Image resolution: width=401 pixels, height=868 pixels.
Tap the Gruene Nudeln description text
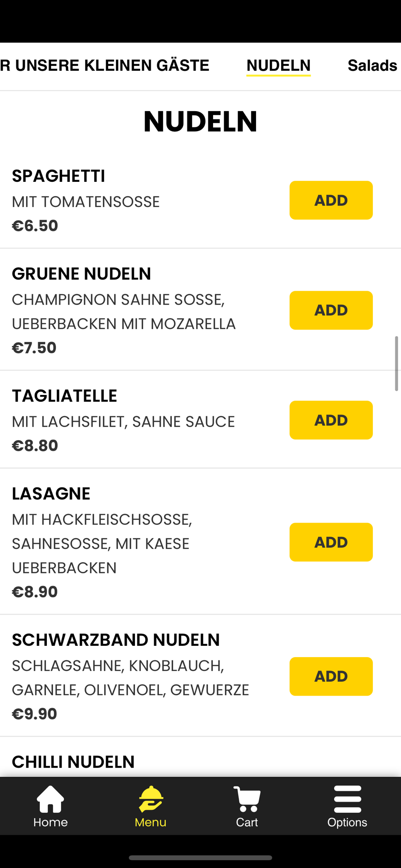coord(124,312)
